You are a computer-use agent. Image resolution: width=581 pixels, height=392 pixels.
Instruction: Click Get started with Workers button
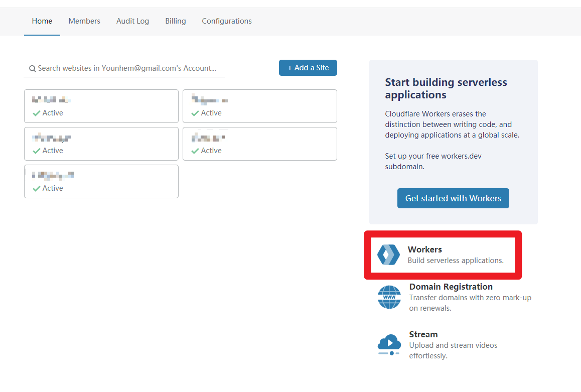453,198
